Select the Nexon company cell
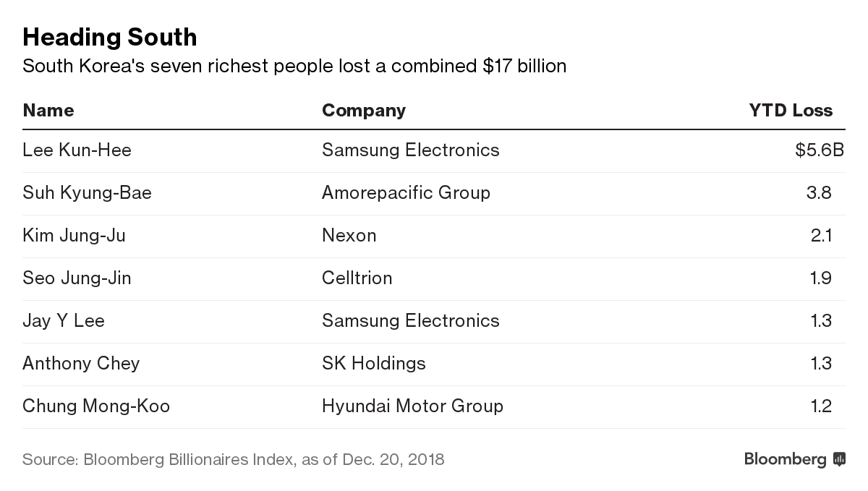 click(349, 235)
